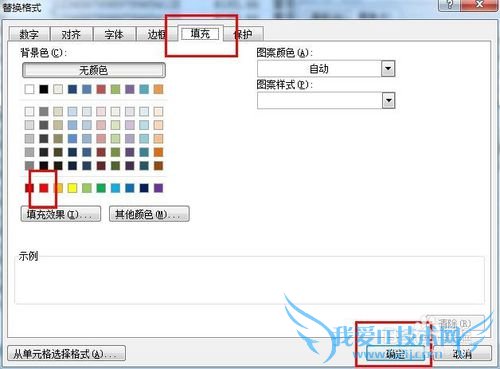Pick aqua swatch in top theme row

click(x=144, y=89)
